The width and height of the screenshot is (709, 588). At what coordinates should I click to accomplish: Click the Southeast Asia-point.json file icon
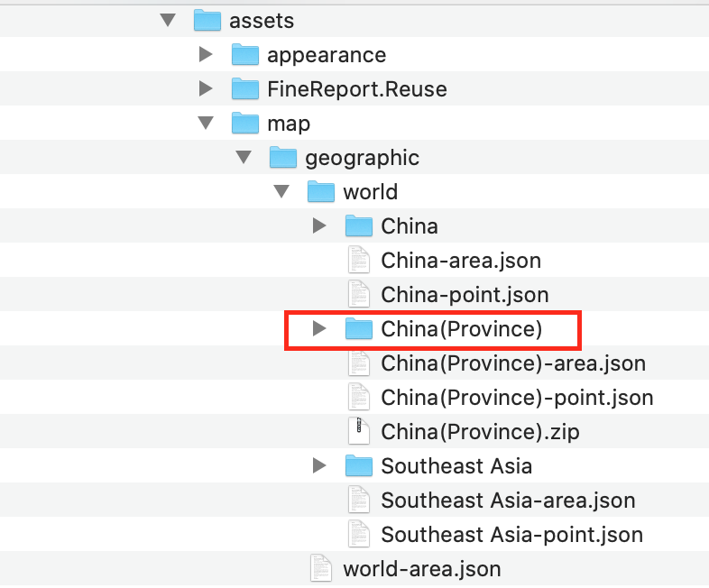[x=359, y=534]
